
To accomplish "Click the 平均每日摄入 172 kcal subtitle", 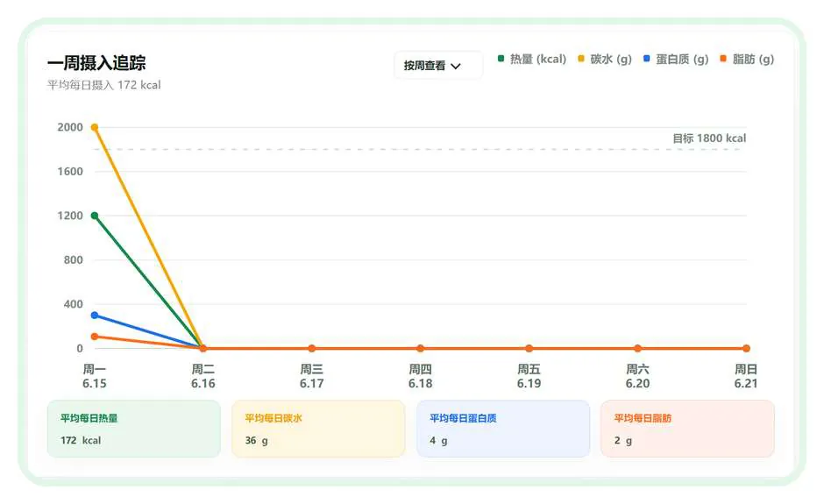I will 104,85.
